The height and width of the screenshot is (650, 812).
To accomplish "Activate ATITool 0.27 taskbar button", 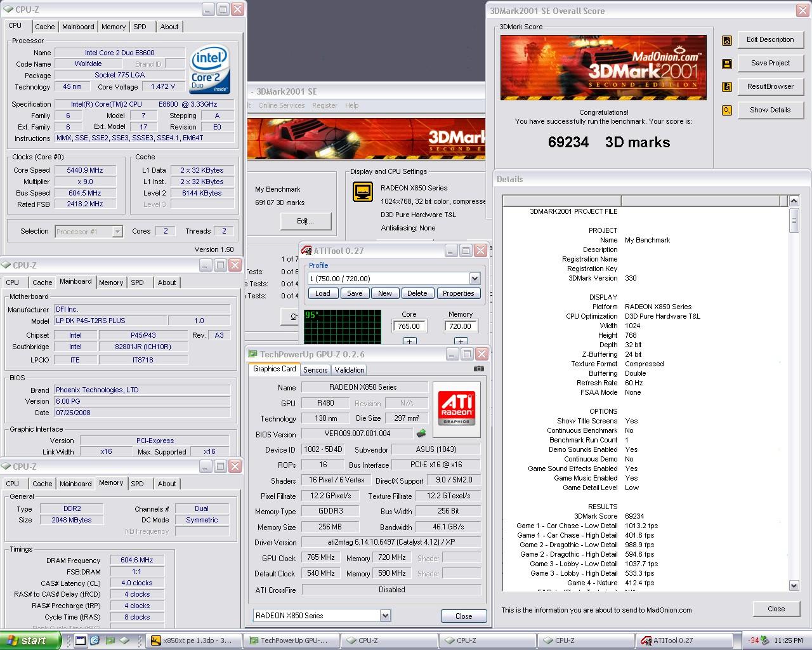I will click(x=684, y=640).
